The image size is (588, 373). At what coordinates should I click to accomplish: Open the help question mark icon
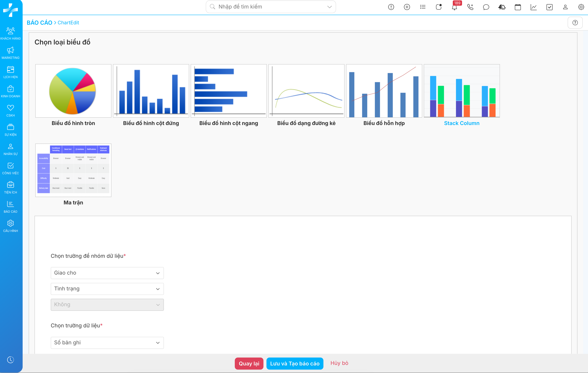tap(575, 23)
